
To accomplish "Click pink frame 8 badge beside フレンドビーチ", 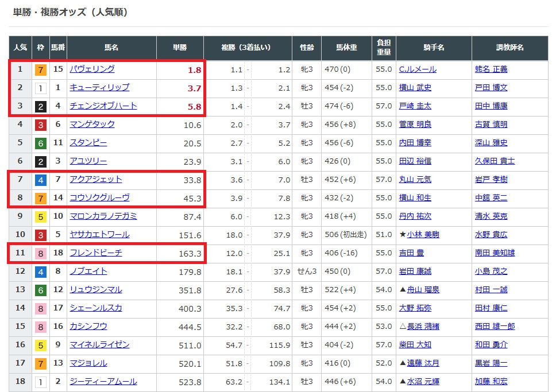I will click(x=40, y=253).
